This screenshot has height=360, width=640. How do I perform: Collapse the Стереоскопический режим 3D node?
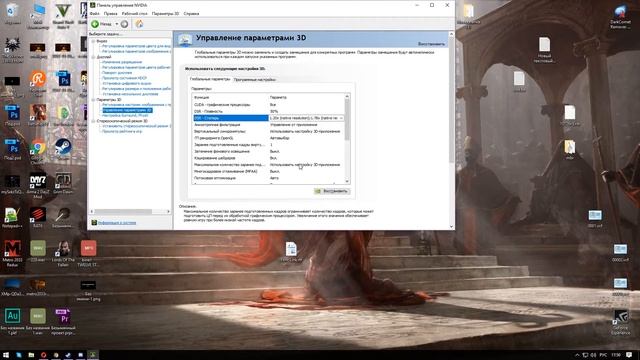93,121
